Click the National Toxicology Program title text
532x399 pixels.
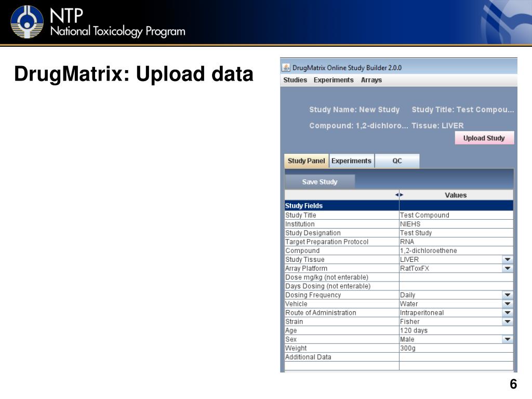[118, 31]
